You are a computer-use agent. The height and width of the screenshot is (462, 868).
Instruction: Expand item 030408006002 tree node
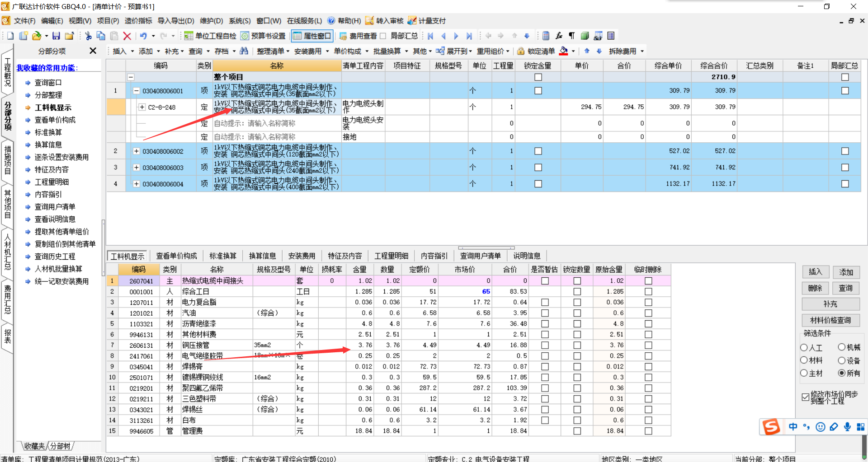coord(136,151)
